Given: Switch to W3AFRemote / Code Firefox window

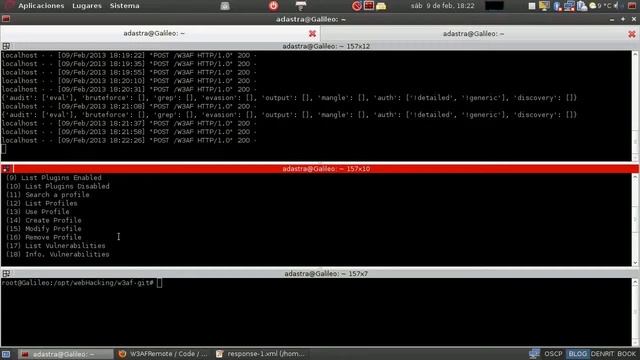Looking at the screenshot, I should tap(163, 354).
